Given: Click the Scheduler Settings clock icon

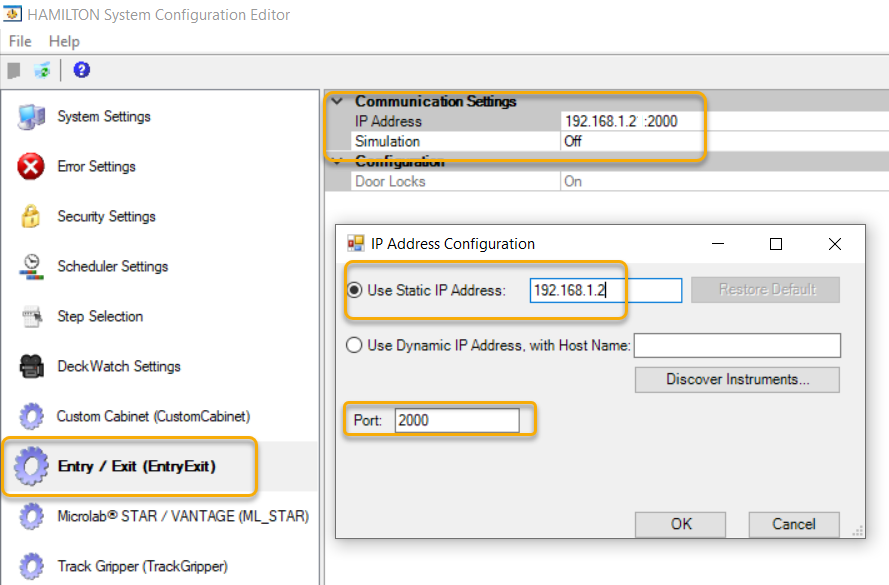Looking at the screenshot, I should point(31,266).
